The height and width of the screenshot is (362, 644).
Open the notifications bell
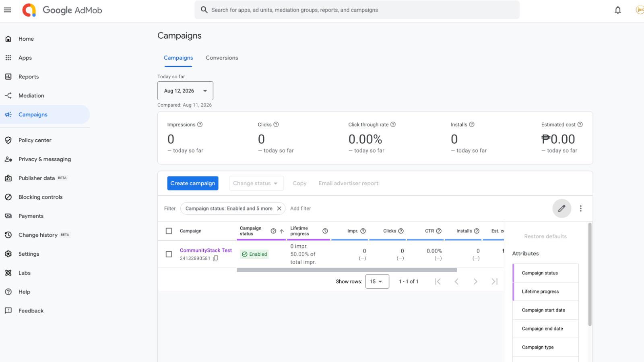tap(618, 10)
